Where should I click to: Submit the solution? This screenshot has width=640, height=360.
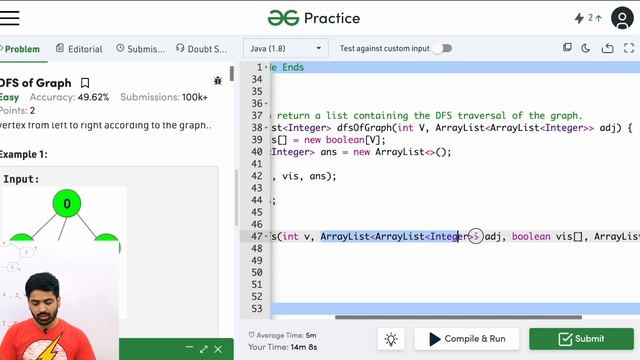click(582, 339)
